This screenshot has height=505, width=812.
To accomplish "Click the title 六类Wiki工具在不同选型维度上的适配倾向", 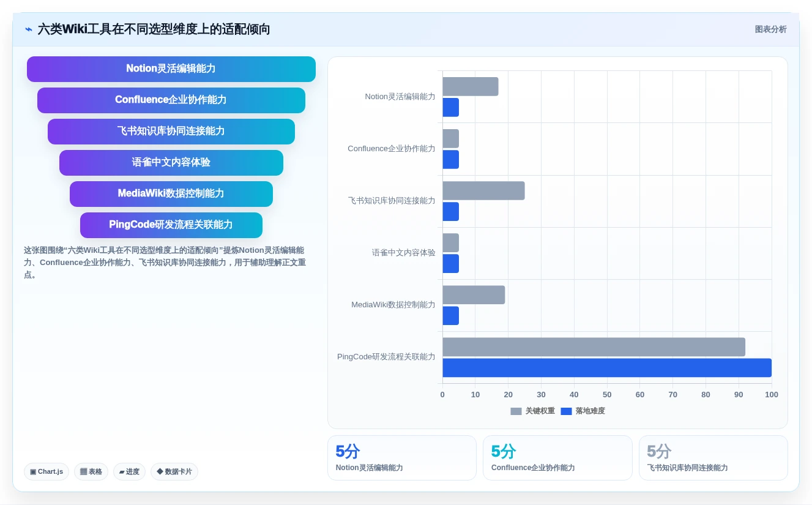I will [x=154, y=29].
